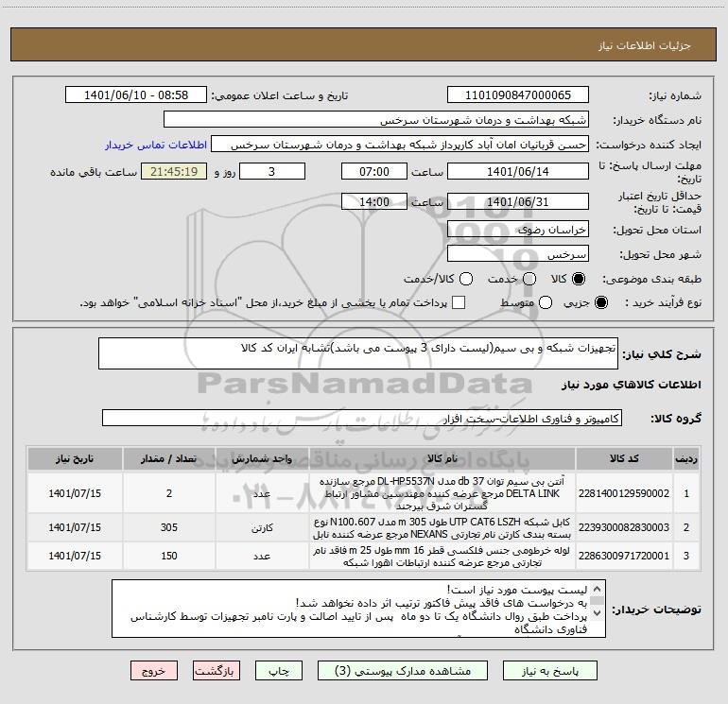
Task: Select the جزیی purchase type radio
Action: click(600, 302)
